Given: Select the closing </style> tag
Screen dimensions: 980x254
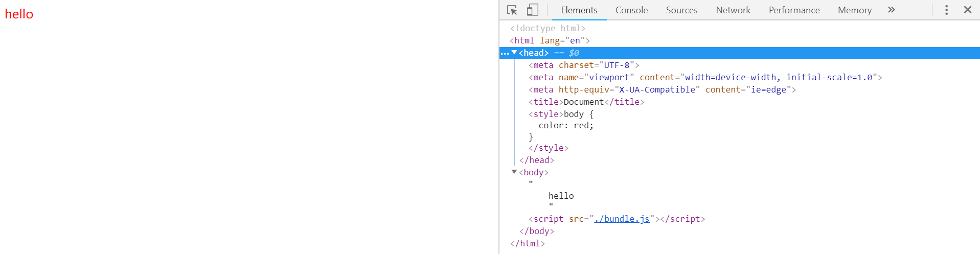Looking at the screenshot, I should [x=549, y=148].
